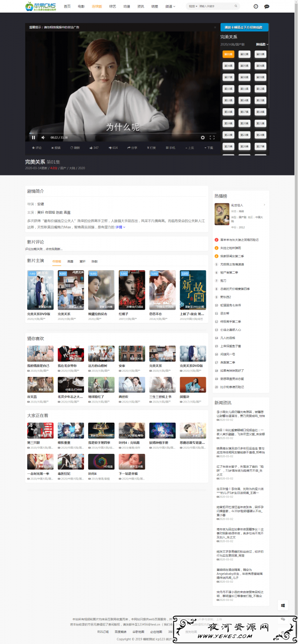This screenshot has height=644, width=298.
Task: Go to next episode 下集
Action: click(x=208, y=148)
